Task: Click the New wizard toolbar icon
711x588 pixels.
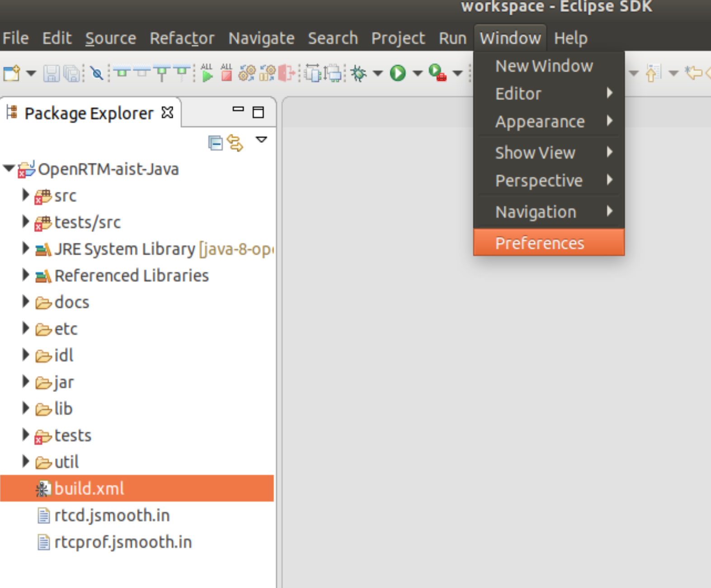Action: [12, 73]
